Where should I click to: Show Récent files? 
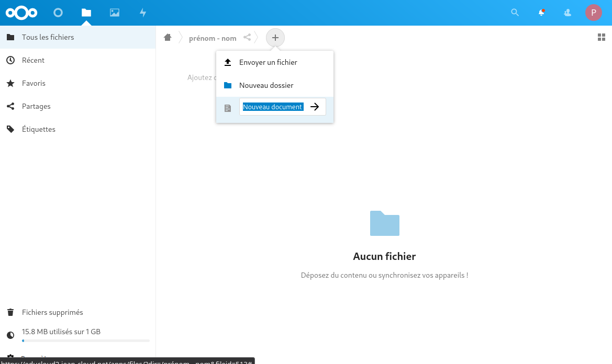point(33,60)
